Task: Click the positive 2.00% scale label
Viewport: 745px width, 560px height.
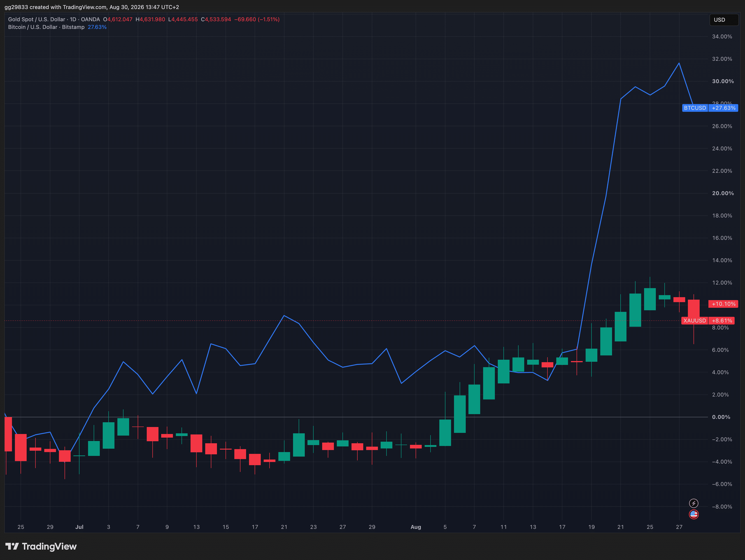Action: pyautogui.click(x=720, y=394)
